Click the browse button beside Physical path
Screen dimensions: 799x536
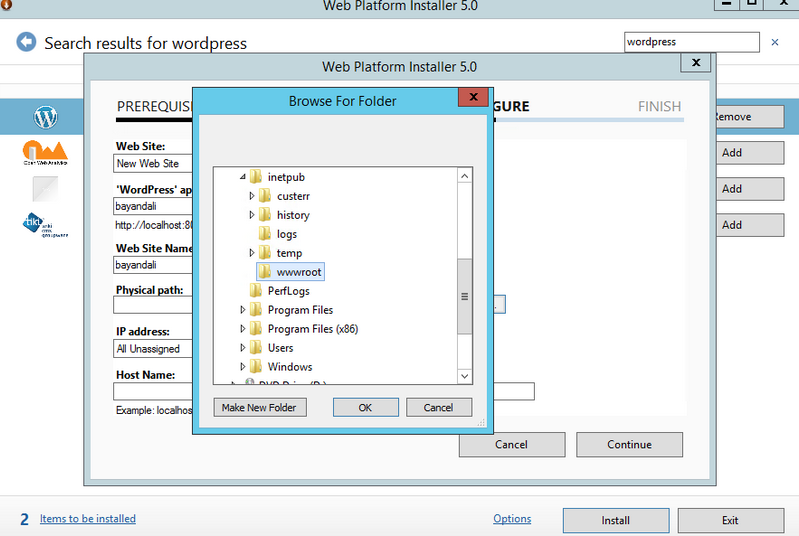(x=499, y=305)
